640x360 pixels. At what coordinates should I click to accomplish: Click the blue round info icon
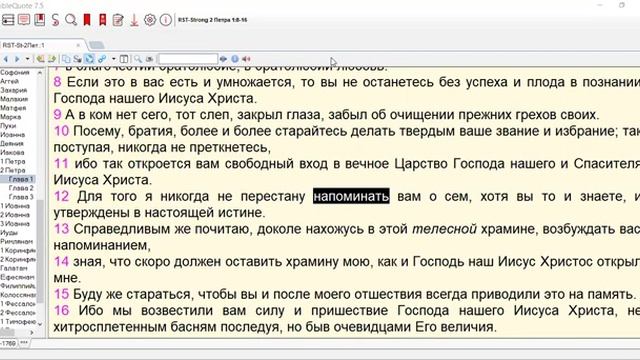coord(235,59)
